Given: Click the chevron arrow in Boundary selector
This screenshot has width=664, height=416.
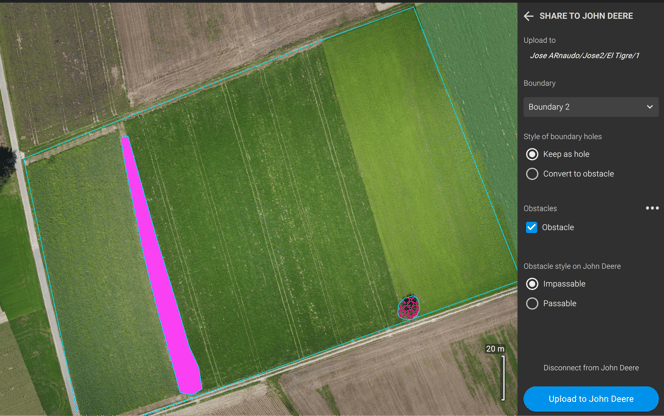Looking at the screenshot, I should 649,107.
